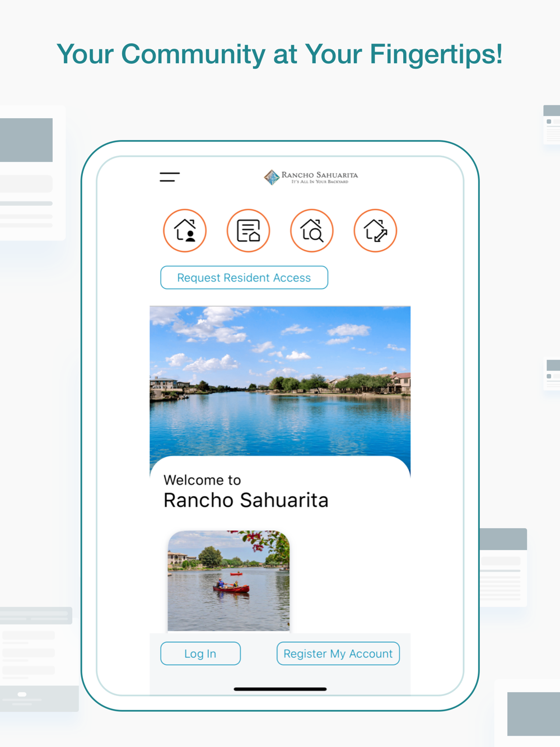Screen dimensions: 560x747
Task: Click Register My Account button
Action: (x=338, y=653)
